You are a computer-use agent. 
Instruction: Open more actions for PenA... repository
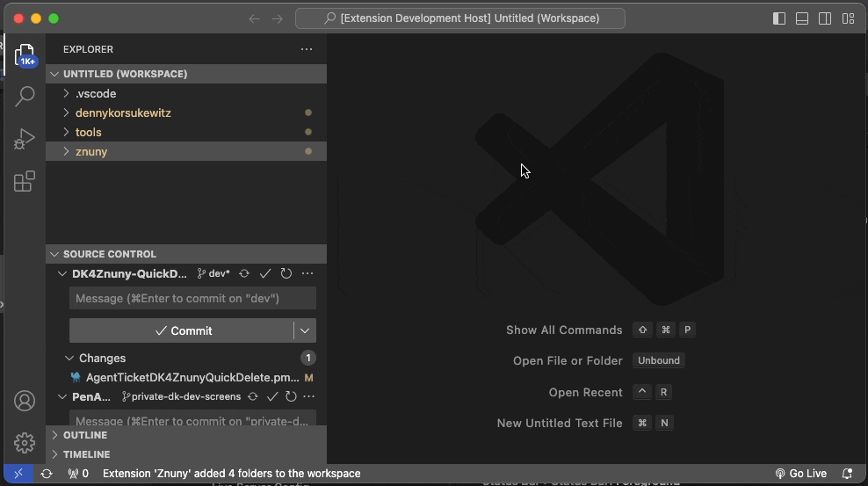[309, 397]
